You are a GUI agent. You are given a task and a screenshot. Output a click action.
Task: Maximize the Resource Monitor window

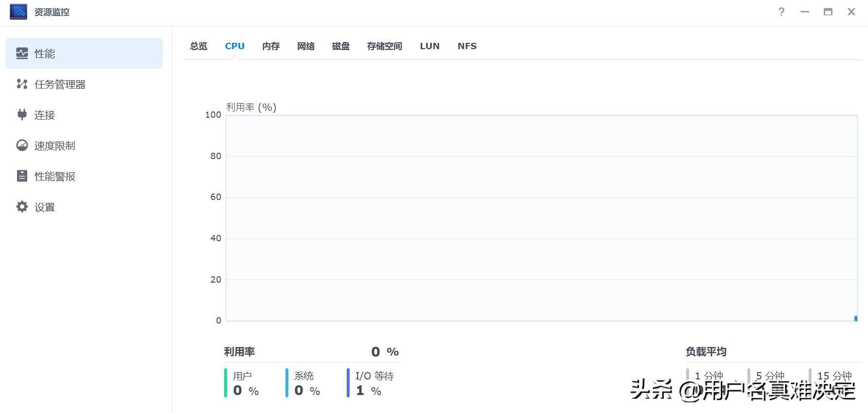(828, 12)
